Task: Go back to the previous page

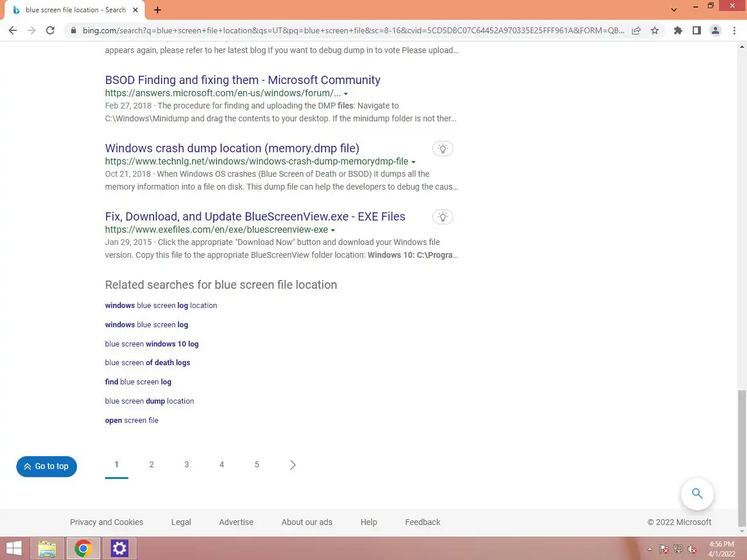Action: tap(13, 30)
